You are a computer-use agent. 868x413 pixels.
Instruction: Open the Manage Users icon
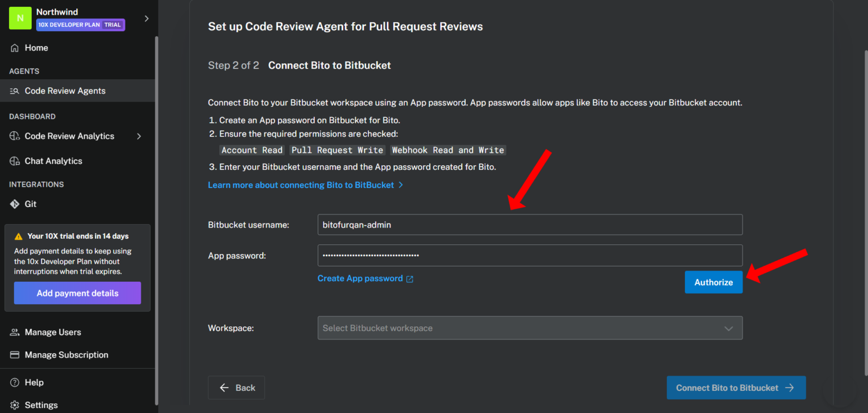click(14, 332)
